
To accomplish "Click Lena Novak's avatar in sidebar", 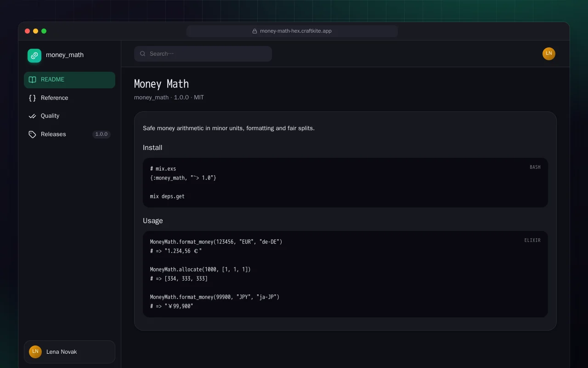I will click(35, 352).
